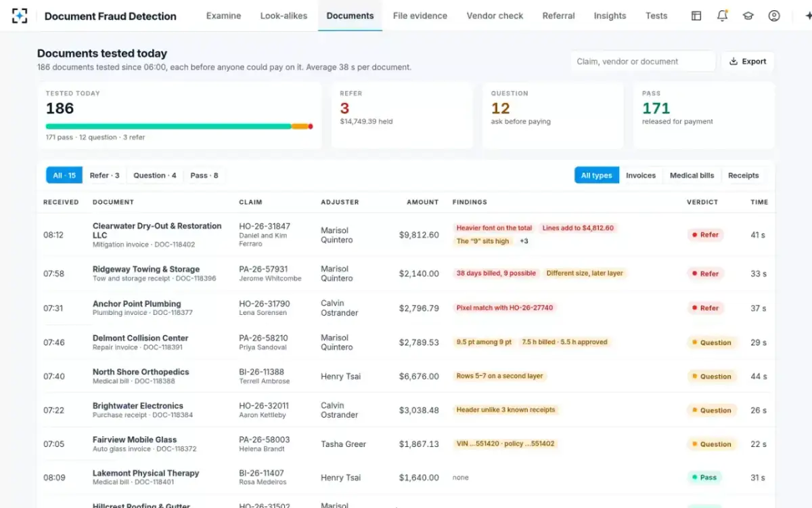Filter document type to Invoices
The image size is (812, 508).
(641, 175)
